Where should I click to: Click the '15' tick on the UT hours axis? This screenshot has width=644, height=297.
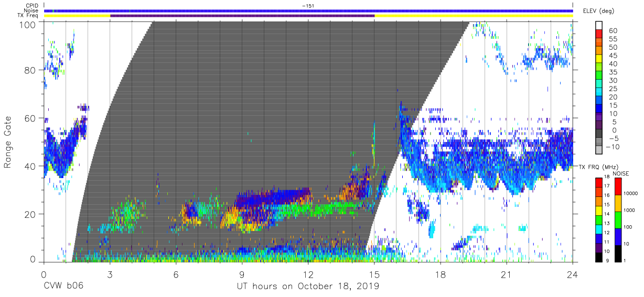(x=374, y=274)
